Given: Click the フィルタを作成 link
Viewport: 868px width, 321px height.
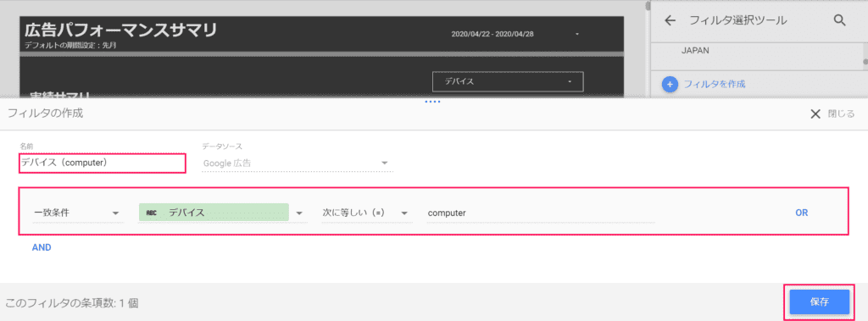Looking at the screenshot, I should [x=715, y=84].
